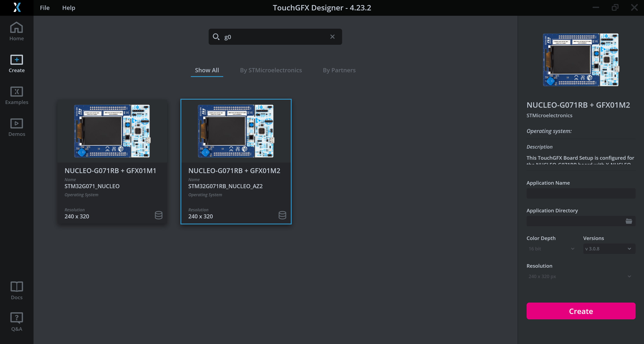Switch to the By Partners tab
Viewport: 644px width, 344px height.
(x=339, y=70)
